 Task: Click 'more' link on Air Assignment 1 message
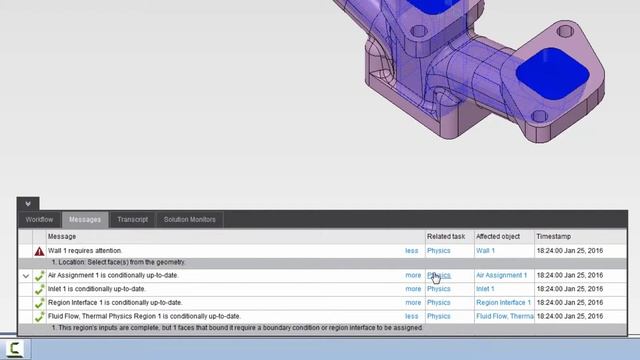[413, 275]
